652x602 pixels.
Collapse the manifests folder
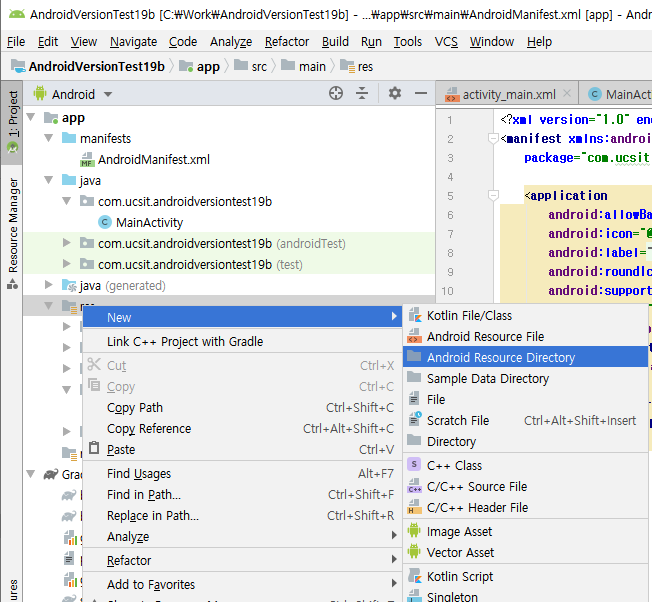[48, 139]
